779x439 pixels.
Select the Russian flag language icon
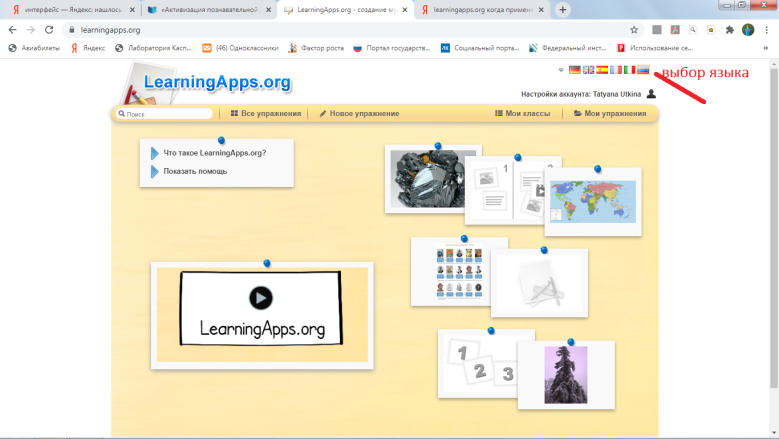(643, 70)
